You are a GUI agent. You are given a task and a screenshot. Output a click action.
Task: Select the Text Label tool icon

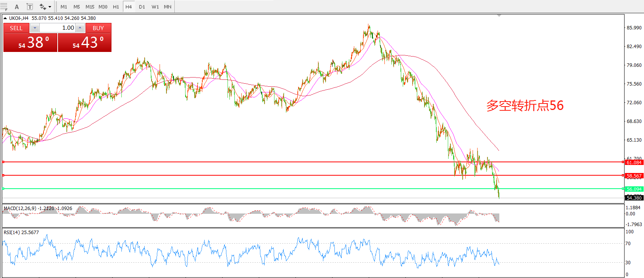coord(30,7)
